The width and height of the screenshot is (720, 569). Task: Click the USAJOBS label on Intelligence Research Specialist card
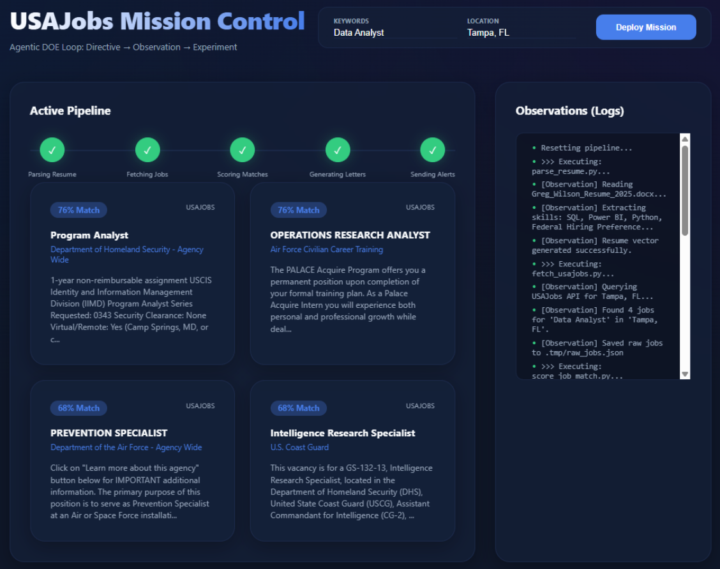point(420,406)
